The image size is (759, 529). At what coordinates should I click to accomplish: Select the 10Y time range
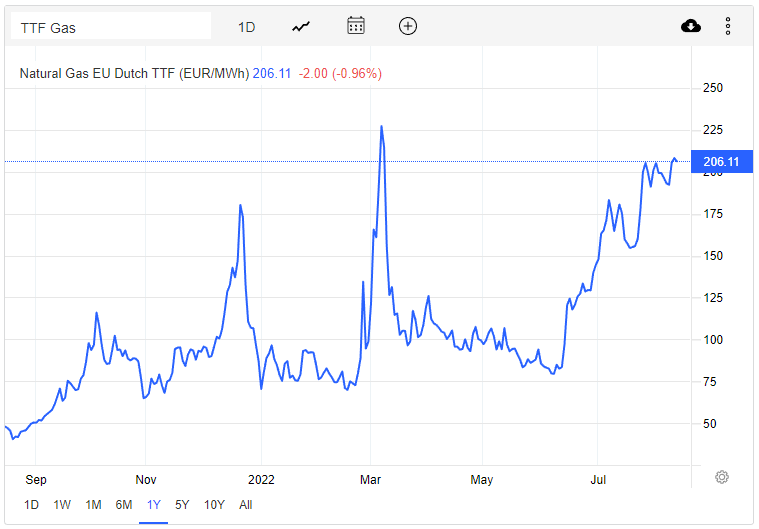(x=214, y=505)
